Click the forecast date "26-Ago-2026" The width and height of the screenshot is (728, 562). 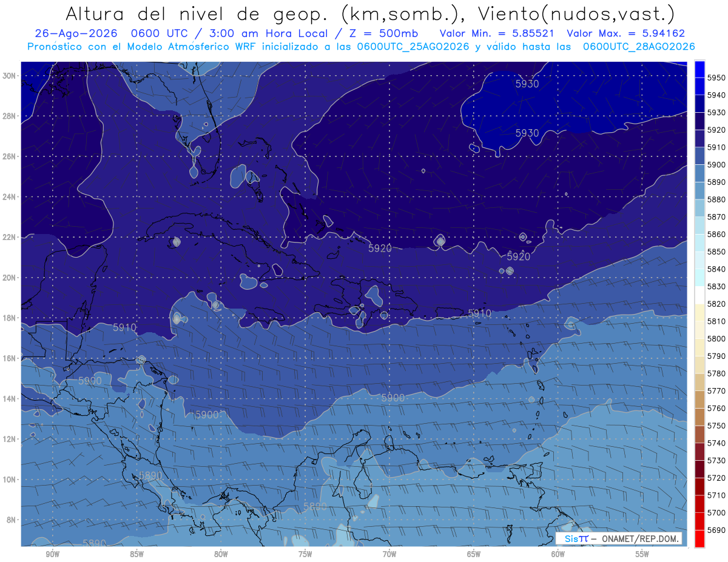pos(76,33)
